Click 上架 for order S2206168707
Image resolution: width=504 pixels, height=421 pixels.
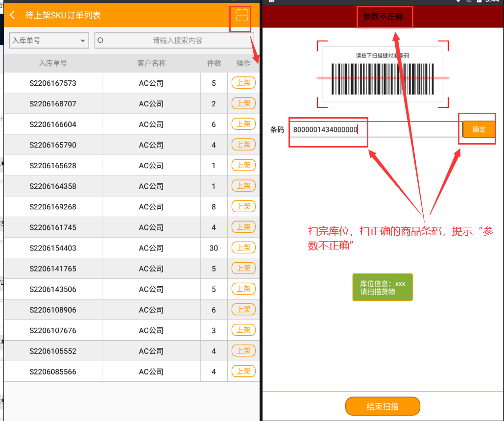(x=243, y=103)
